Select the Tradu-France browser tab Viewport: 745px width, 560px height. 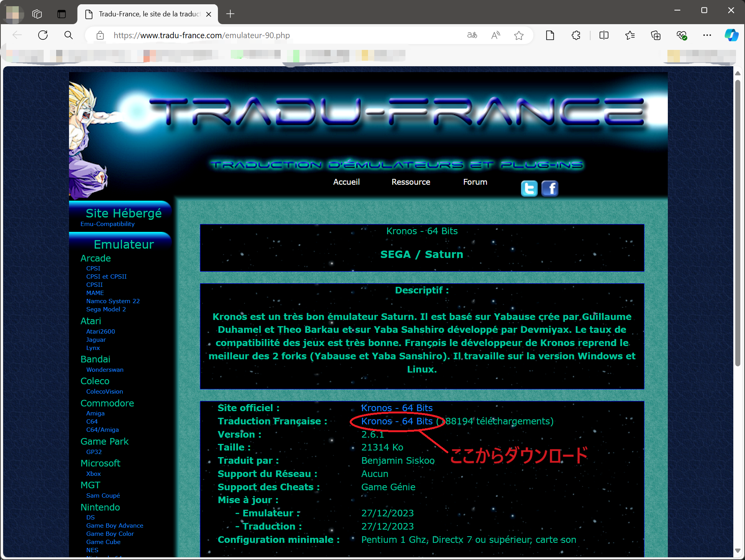pyautogui.click(x=148, y=14)
